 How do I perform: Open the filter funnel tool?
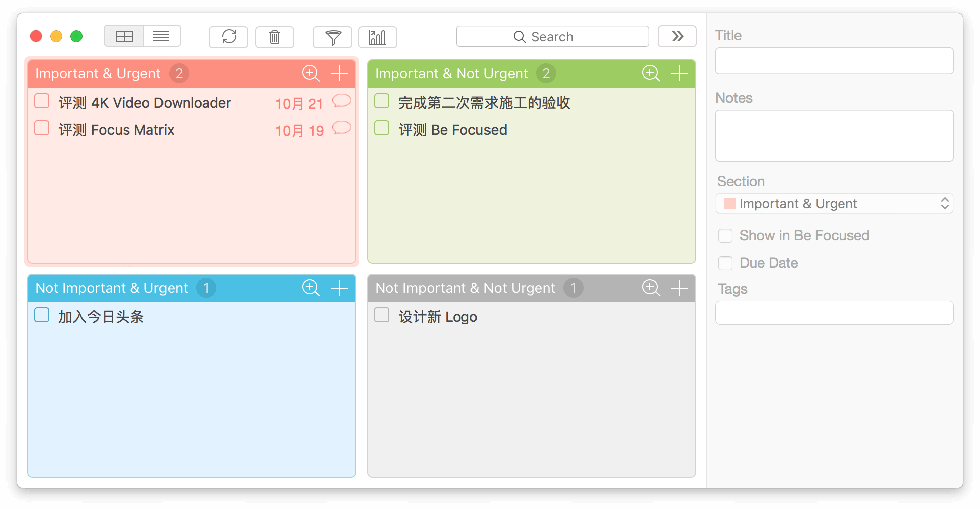click(333, 37)
